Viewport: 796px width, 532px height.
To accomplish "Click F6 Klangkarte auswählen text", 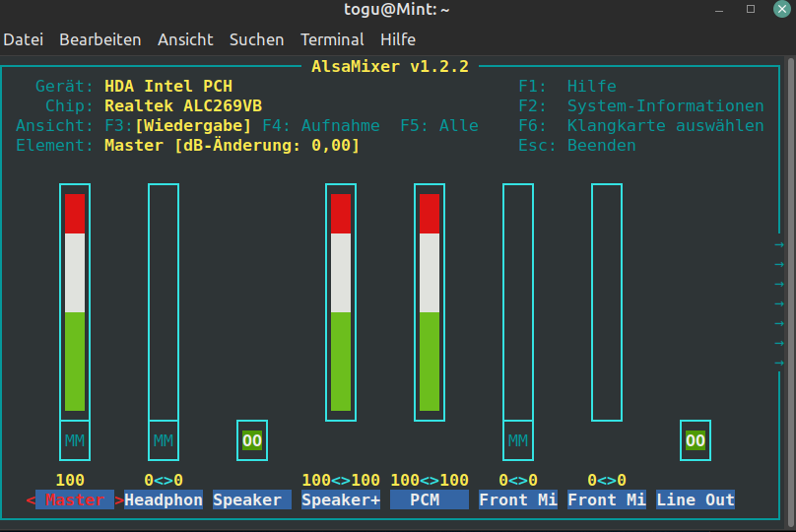I will click(x=641, y=125).
